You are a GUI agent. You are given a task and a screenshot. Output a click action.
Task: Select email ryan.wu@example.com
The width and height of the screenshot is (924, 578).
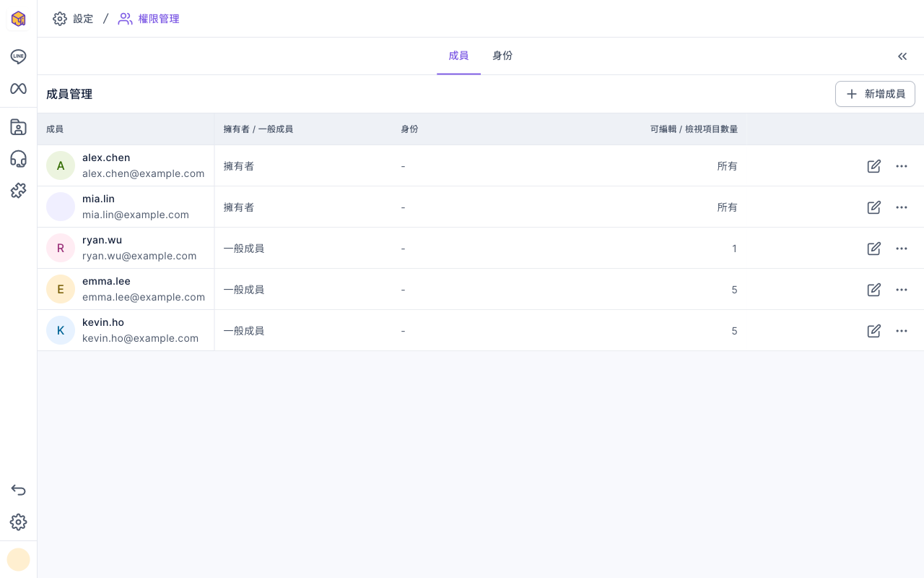click(139, 256)
